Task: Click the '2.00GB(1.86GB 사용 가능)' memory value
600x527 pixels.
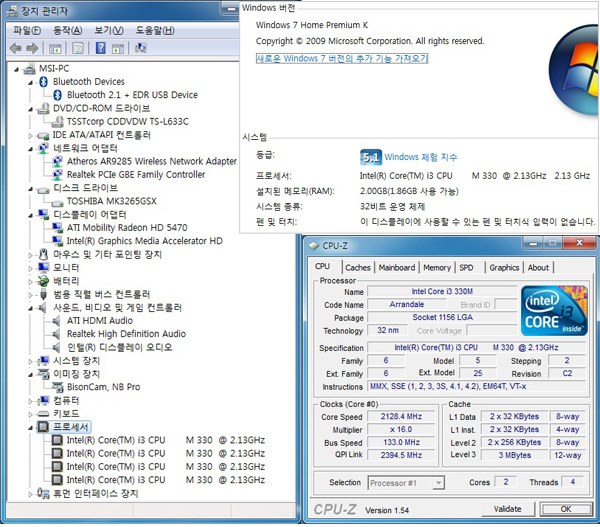Action: pos(409,191)
